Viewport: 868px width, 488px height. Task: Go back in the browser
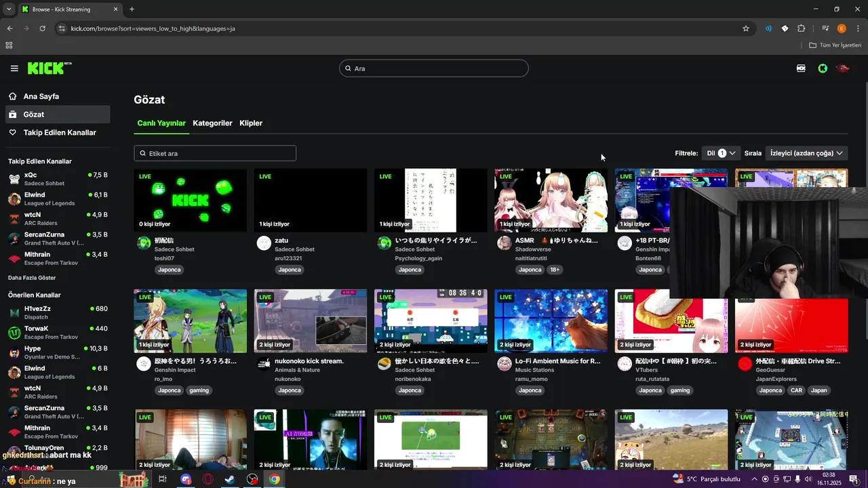click(x=9, y=28)
